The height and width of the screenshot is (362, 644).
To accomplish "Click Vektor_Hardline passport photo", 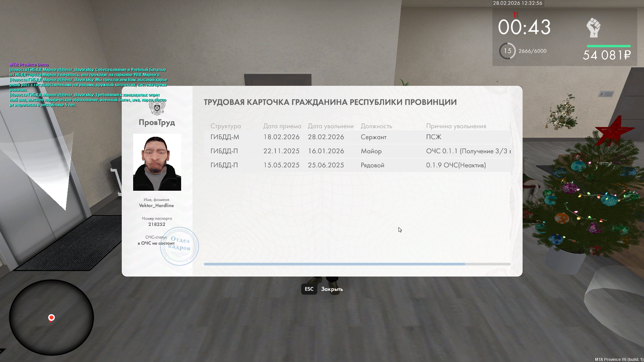I will click(x=157, y=162).
